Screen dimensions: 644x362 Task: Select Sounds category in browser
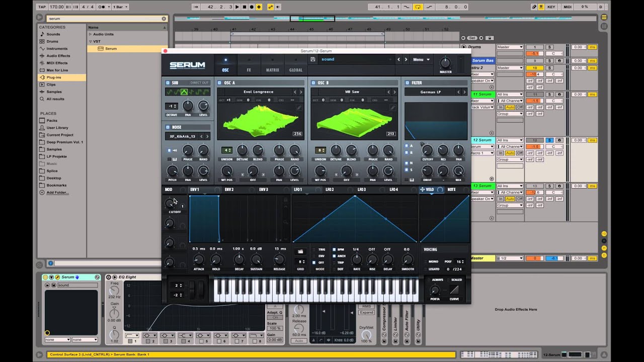coord(53,34)
